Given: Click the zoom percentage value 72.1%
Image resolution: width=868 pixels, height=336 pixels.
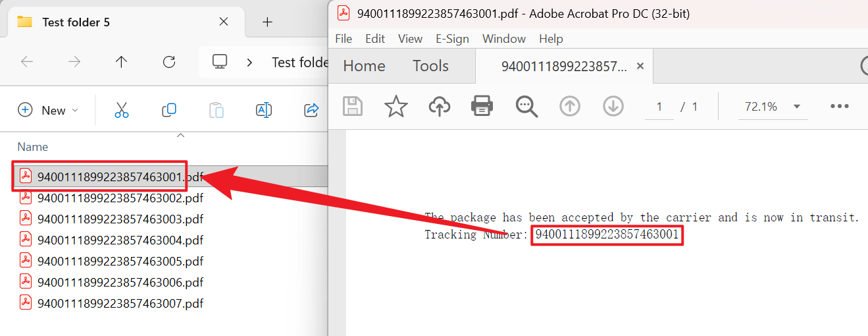Looking at the screenshot, I should tap(761, 106).
